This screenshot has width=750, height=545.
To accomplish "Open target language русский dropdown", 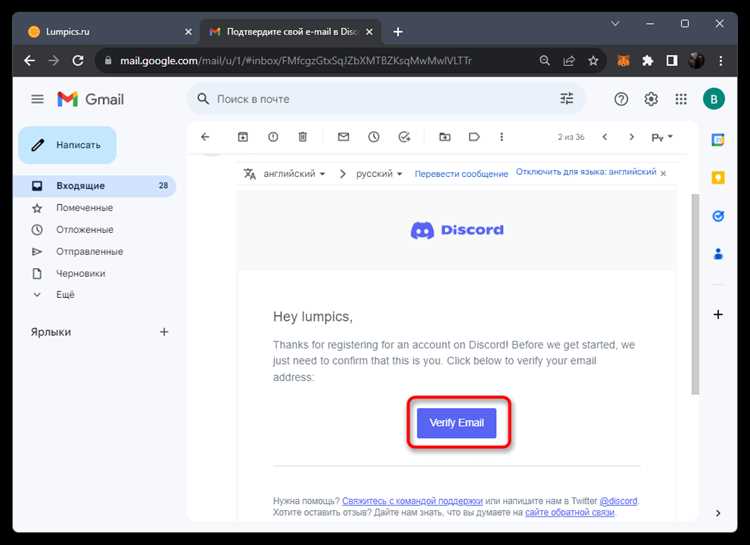I will pyautogui.click(x=379, y=174).
